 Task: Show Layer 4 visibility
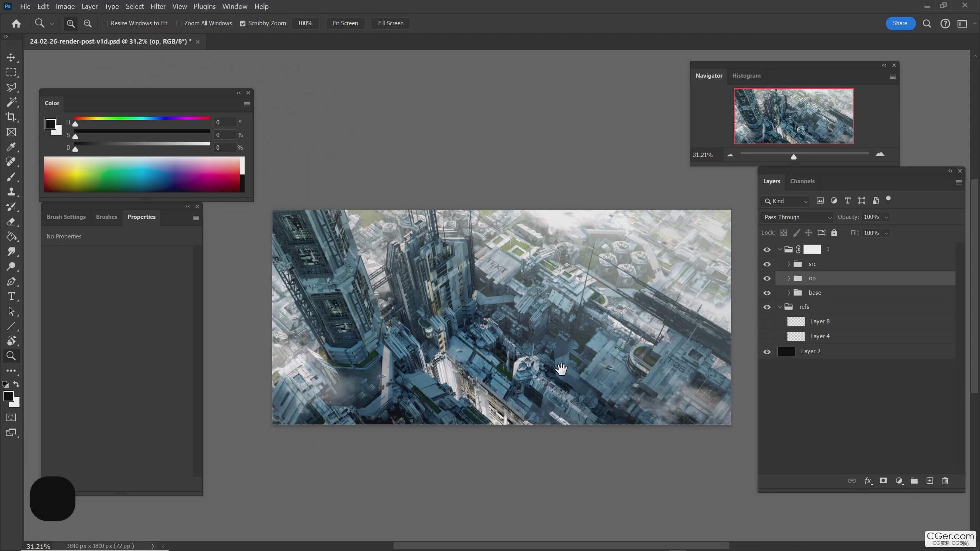click(x=767, y=336)
